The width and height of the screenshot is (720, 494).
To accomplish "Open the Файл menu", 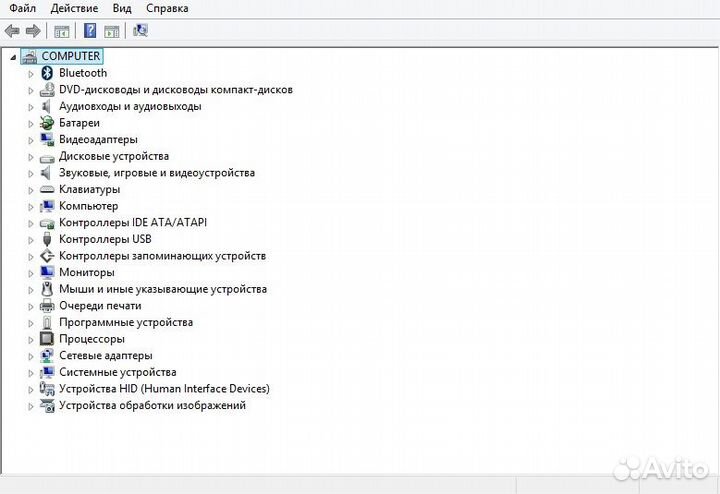I will [x=22, y=8].
